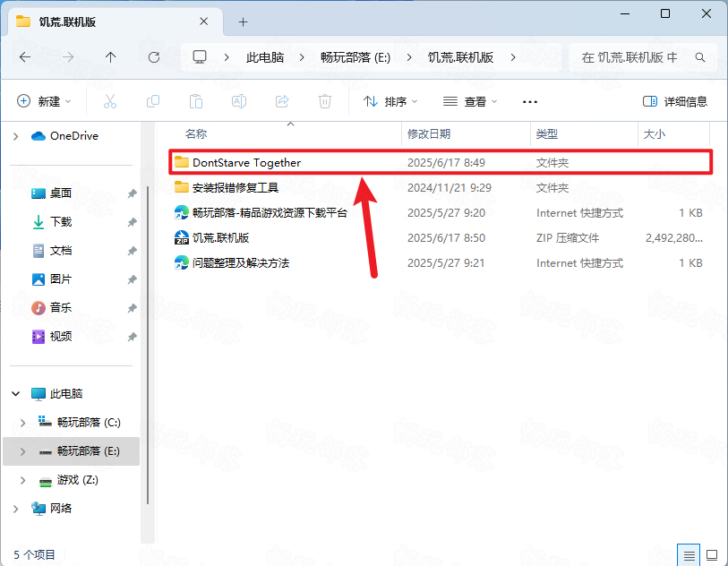Toggle the 详细信息 details pane

[675, 101]
